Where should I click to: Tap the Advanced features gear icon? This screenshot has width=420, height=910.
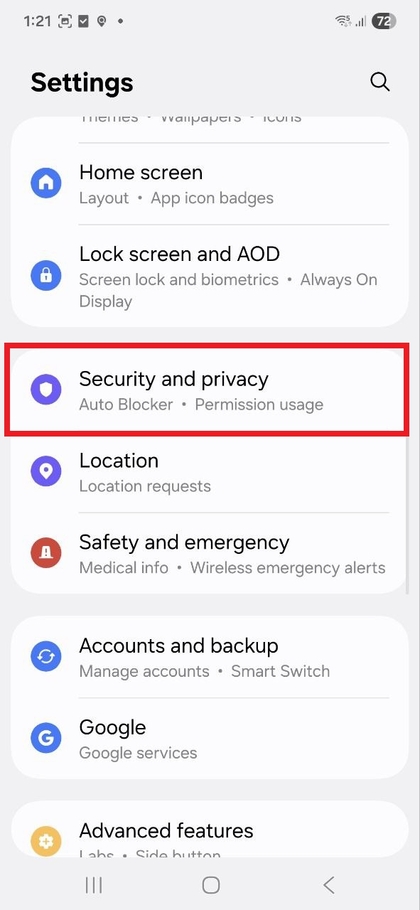[x=46, y=840]
